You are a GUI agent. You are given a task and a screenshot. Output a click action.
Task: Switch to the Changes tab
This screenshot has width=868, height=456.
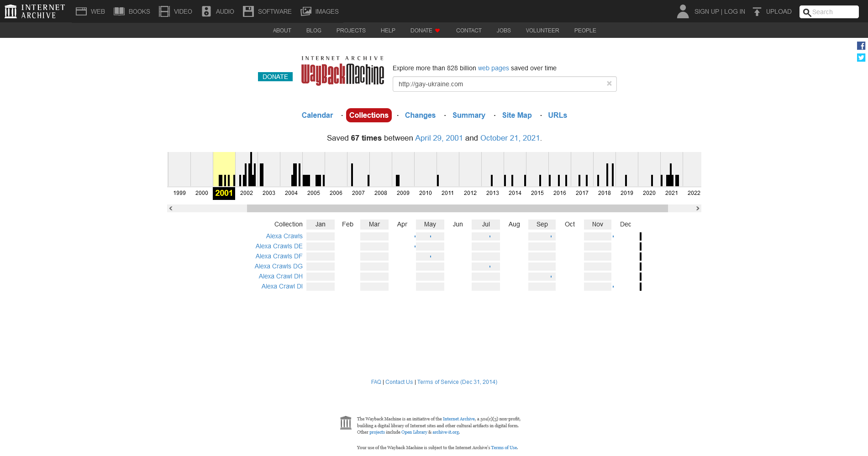coord(420,115)
